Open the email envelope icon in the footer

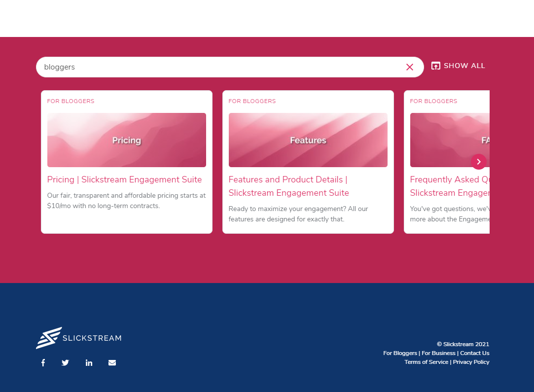coord(112,363)
